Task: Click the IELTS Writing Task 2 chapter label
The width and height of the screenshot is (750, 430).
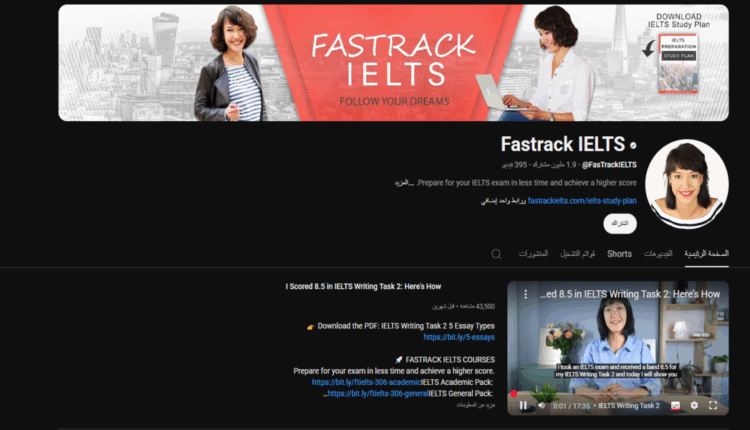Action: click(629, 406)
